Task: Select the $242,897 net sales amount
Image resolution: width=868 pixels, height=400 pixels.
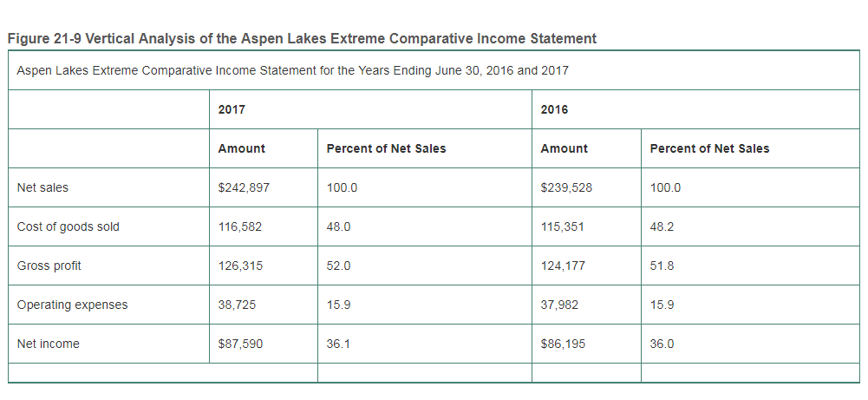Action: [x=244, y=187]
